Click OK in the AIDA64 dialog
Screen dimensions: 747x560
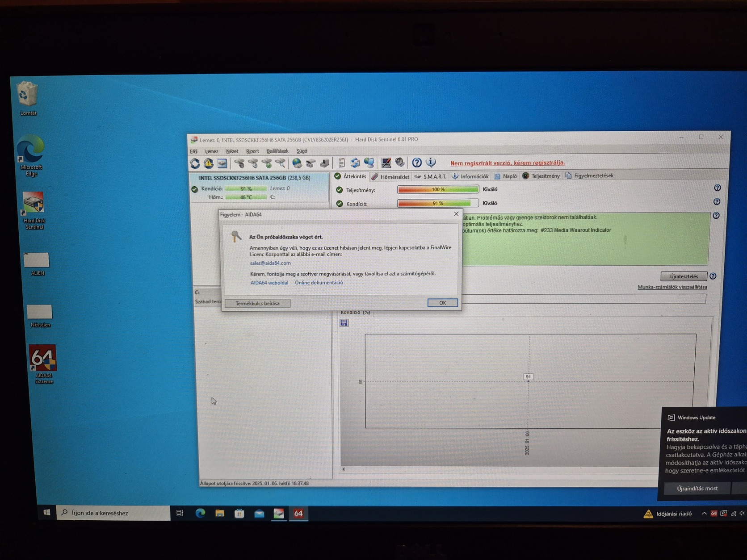(442, 303)
